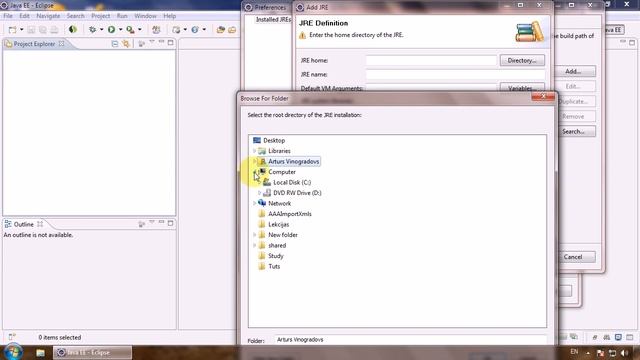640x360 pixels.
Task: Open Windows Explorer from the taskbar
Action: pyautogui.click(x=40, y=353)
